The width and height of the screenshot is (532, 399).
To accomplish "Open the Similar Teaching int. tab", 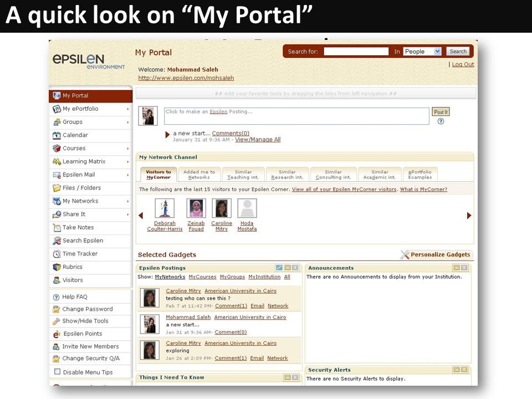I will pos(243,175).
